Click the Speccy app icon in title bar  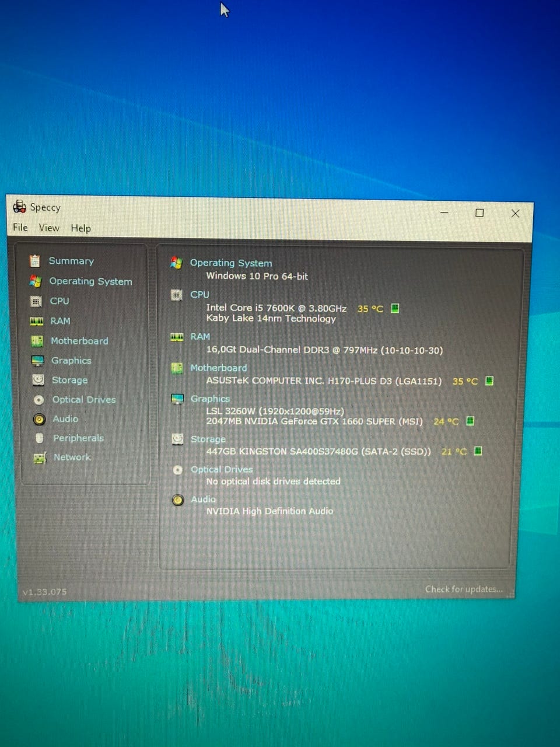20,207
